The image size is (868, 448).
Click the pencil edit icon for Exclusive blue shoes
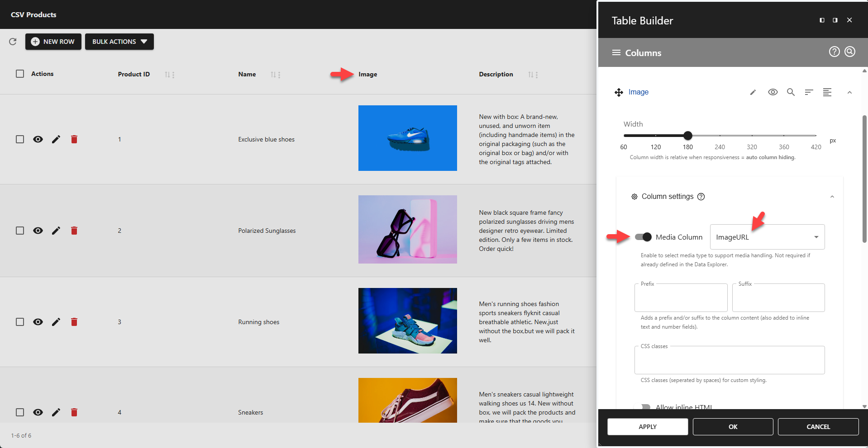[56, 139]
